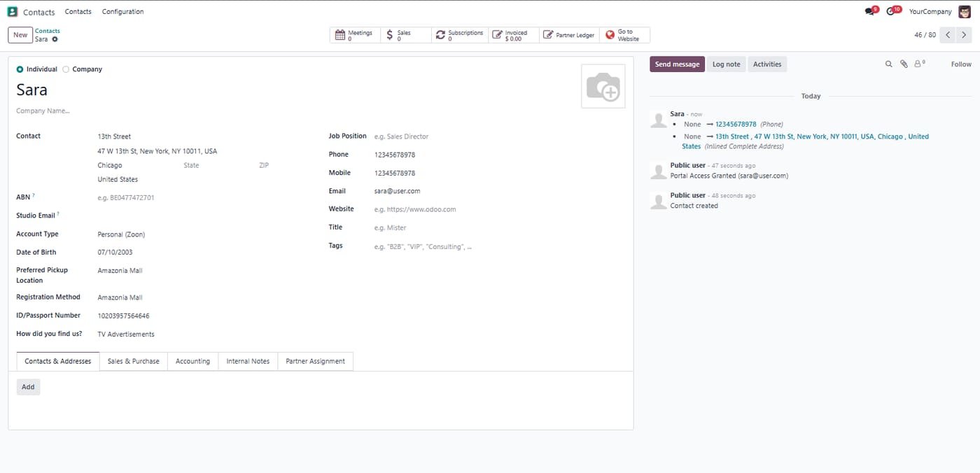
Task: Click the Follow button
Action: point(961,64)
